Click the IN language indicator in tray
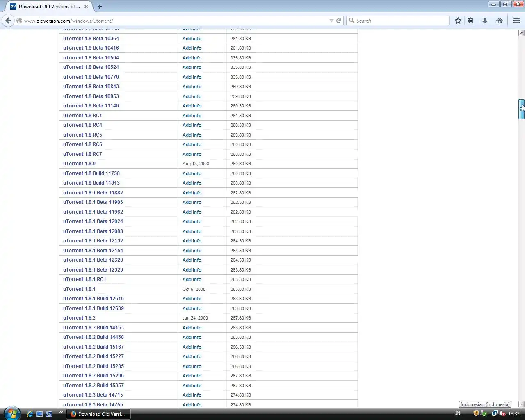The image size is (525, 420). coord(458,413)
